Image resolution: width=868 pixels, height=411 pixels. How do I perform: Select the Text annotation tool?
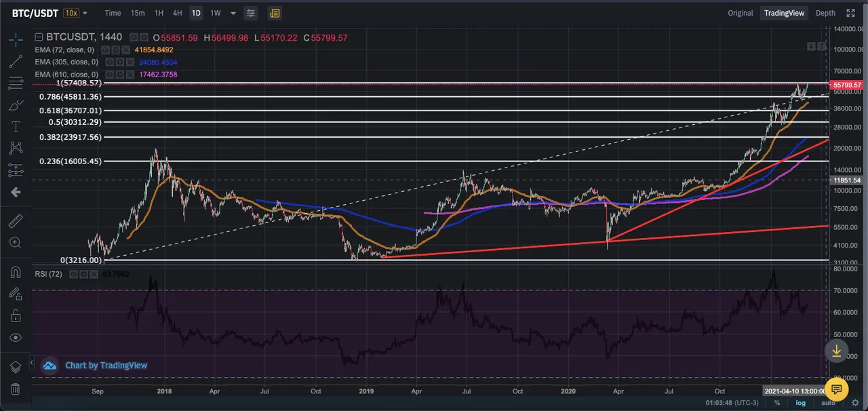(16, 127)
